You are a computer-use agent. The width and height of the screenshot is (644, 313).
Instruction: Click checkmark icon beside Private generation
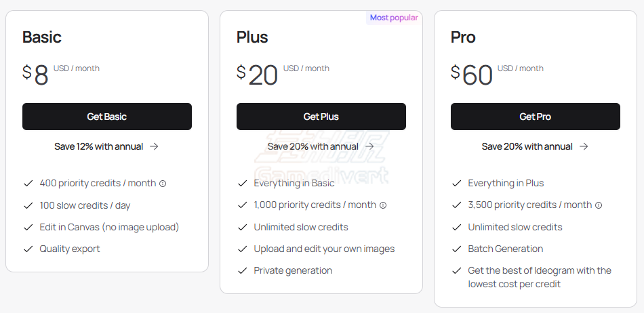click(x=242, y=271)
